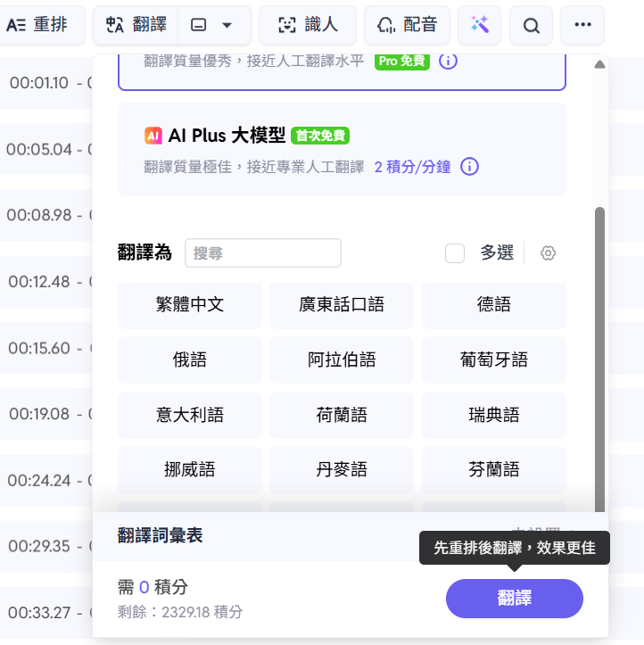This screenshot has height=645, width=644.
Task: Select subtitle row at 00:19.08
Action: 46,414
